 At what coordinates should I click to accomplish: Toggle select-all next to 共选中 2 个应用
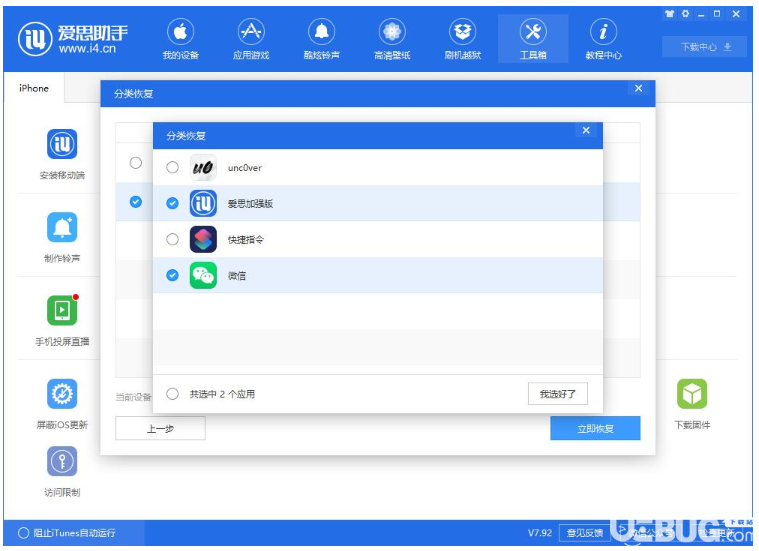tap(172, 394)
